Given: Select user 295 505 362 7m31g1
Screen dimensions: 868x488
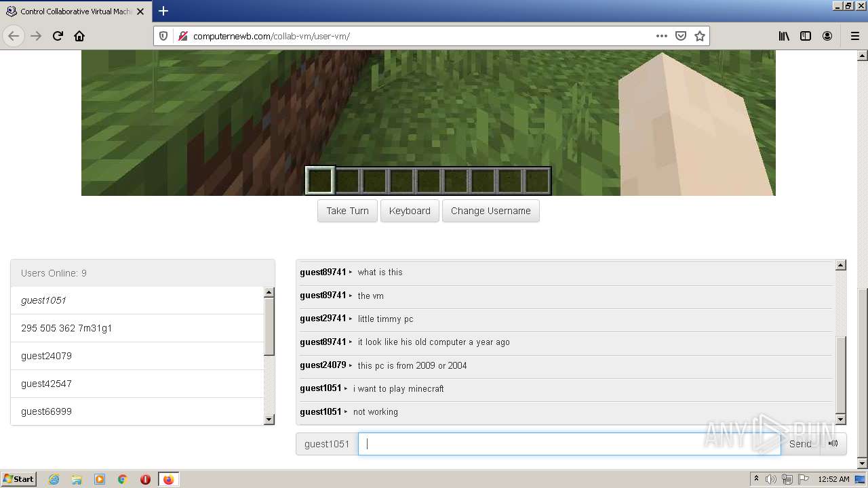Looking at the screenshot, I should coord(137,328).
